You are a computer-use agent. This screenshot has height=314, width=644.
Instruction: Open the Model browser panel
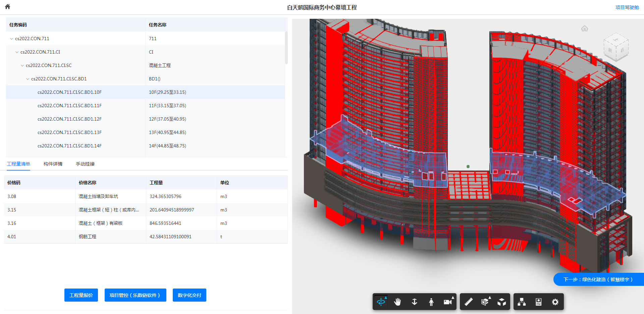(522, 302)
